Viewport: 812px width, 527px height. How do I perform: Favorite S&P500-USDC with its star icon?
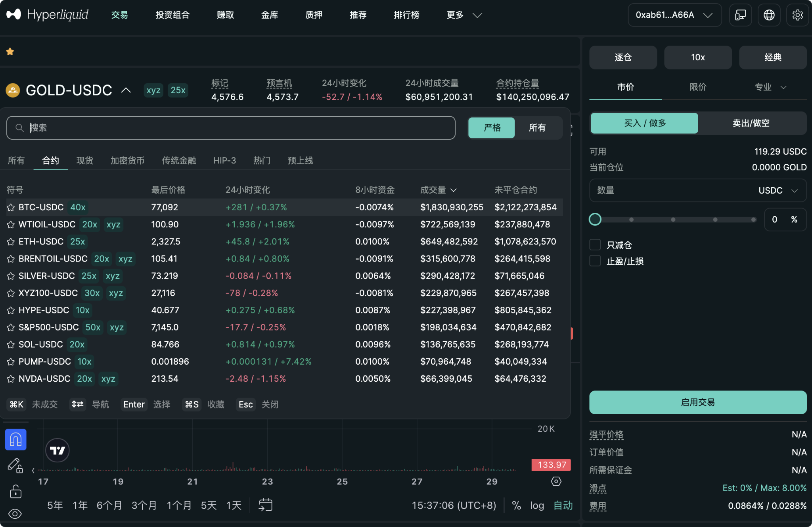tap(11, 328)
